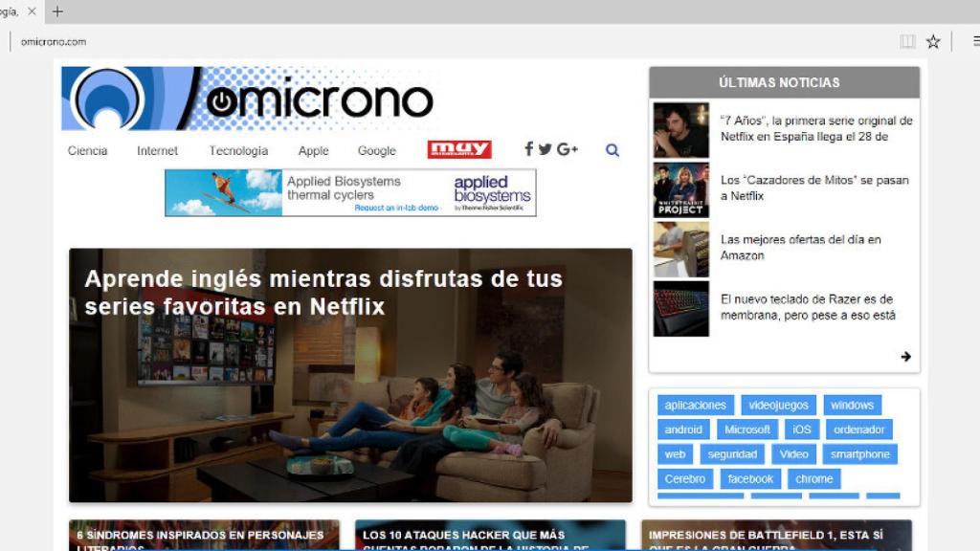The height and width of the screenshot is (551, 980).
Task: Add page to favorites star icon
Action: click(x=933, y=41)
